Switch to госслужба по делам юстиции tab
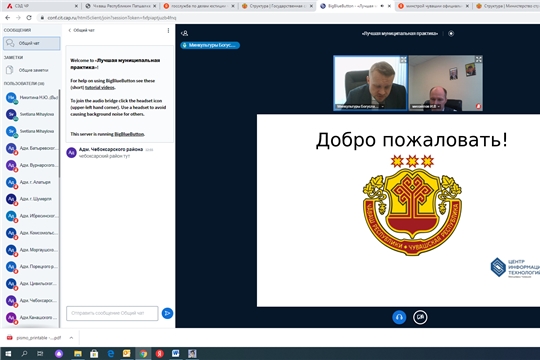 [197, 6]
